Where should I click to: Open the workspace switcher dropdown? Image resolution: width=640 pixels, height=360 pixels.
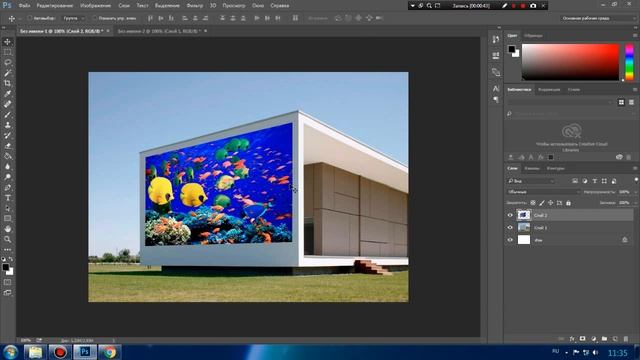click(x=598, y=18)
